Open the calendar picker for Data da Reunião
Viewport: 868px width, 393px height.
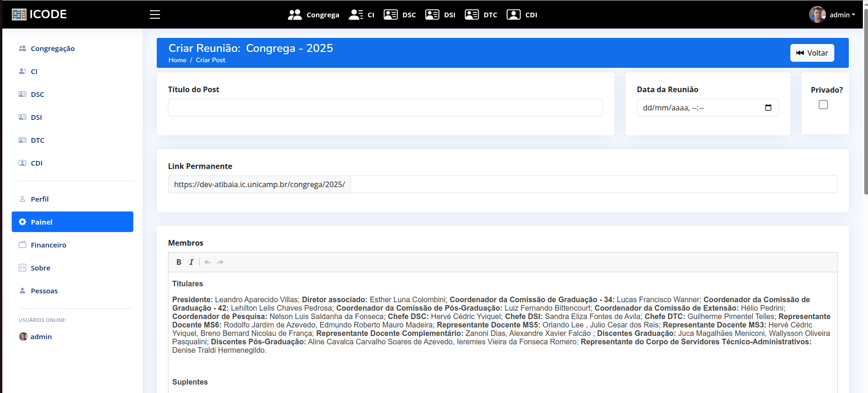tap(768, 108)
